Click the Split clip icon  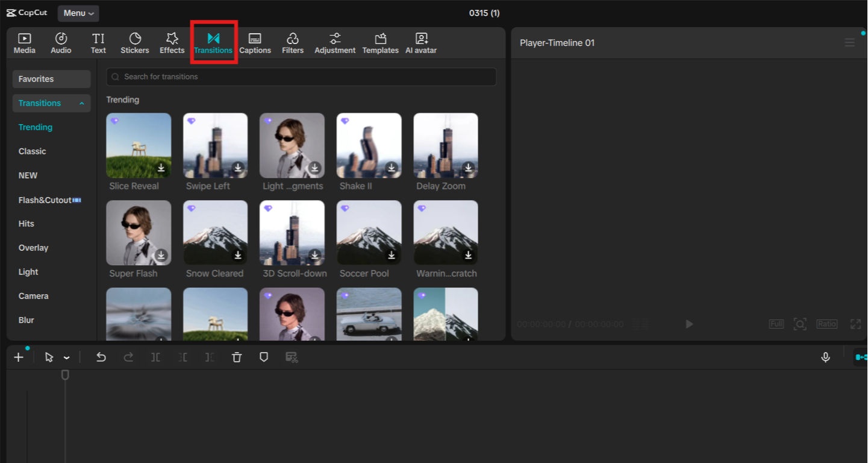pyautogui.click(x=155, y=357)
